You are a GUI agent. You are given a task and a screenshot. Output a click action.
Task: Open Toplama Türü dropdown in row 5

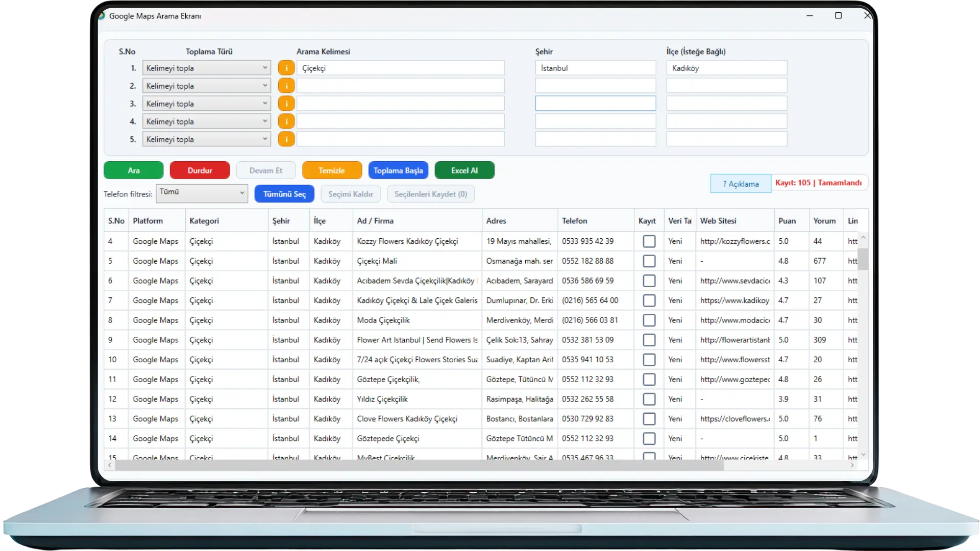(206, 139)
